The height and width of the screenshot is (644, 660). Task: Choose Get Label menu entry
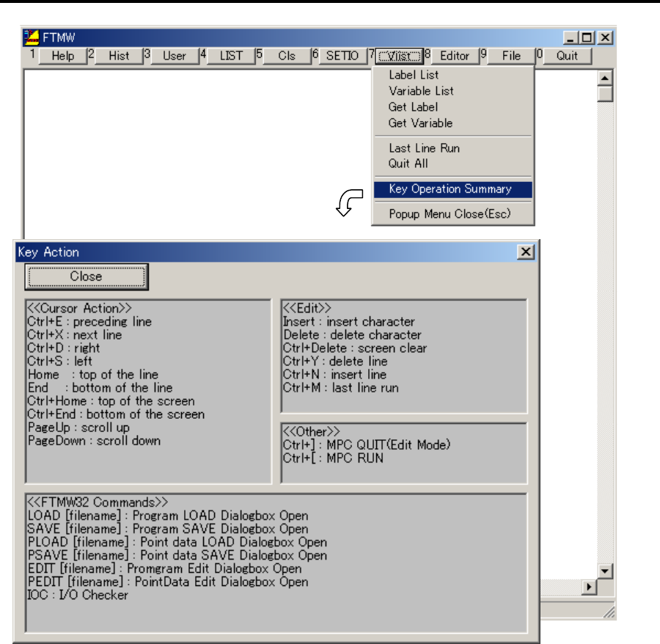[x=453, y=107]
